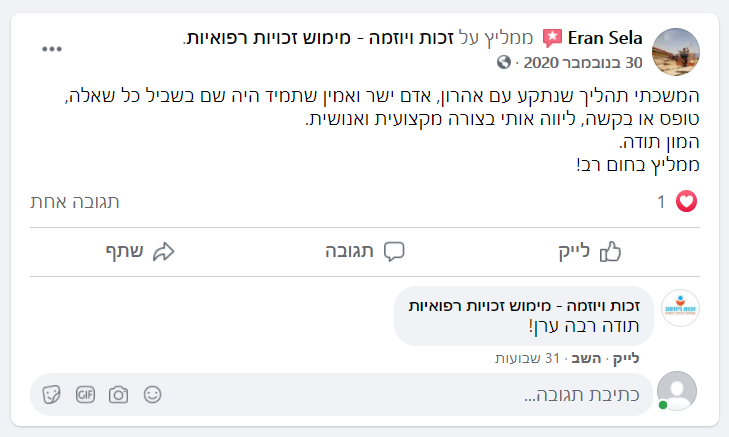Click the זכות ויוזמה page logo avatar
This screenshot has height=437, width=729.
680,308
